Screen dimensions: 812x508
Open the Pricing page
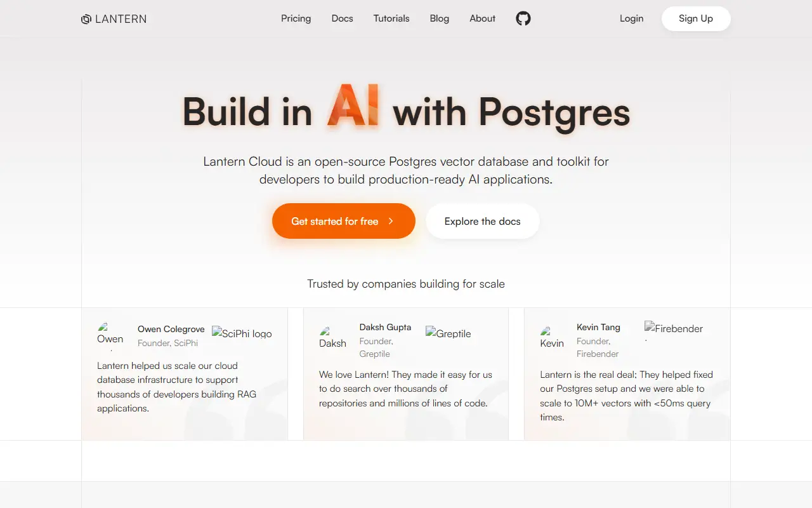(296, 18)
